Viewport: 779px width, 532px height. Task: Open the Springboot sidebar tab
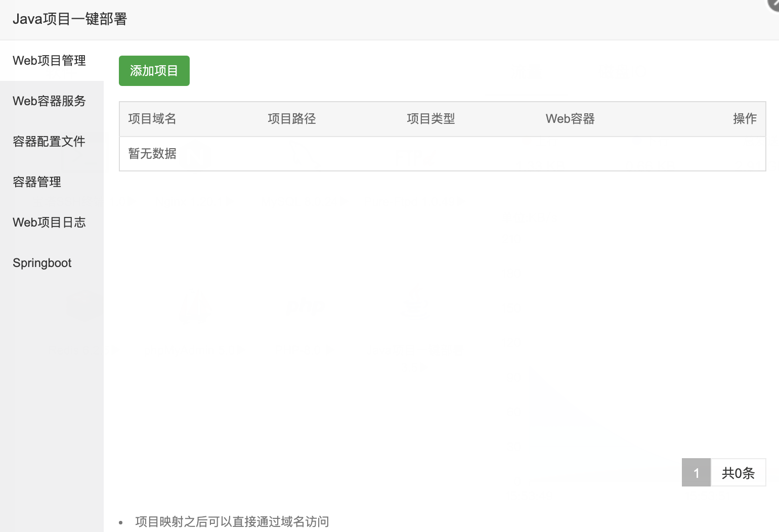(42, 263)
